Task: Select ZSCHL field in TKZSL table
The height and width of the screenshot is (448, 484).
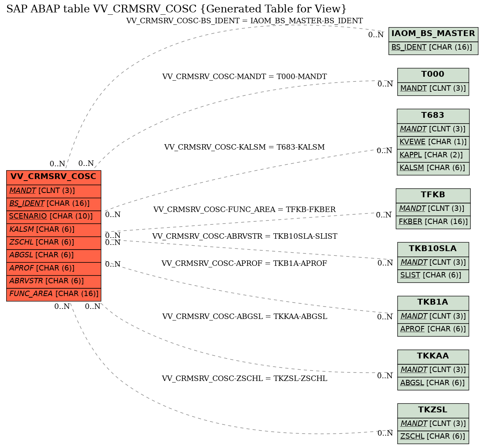Action: click(x=433, y=437)
